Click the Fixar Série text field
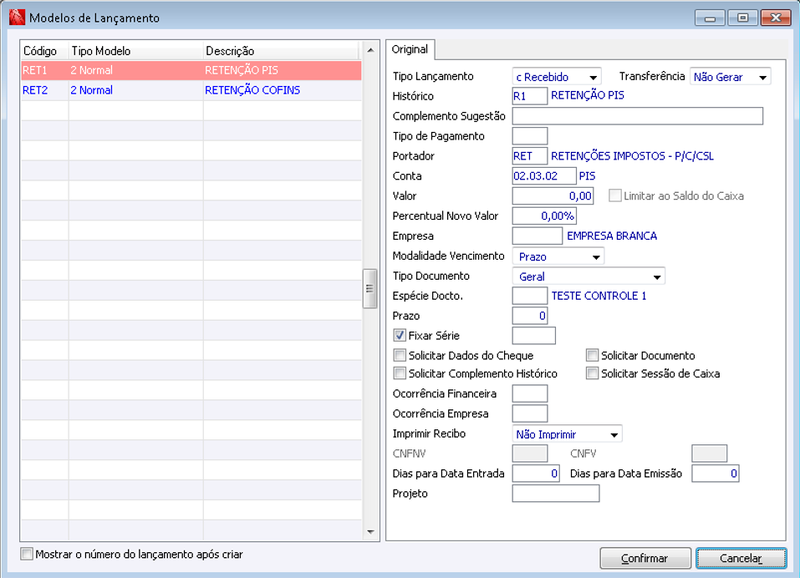 click(x=534, y=336)
